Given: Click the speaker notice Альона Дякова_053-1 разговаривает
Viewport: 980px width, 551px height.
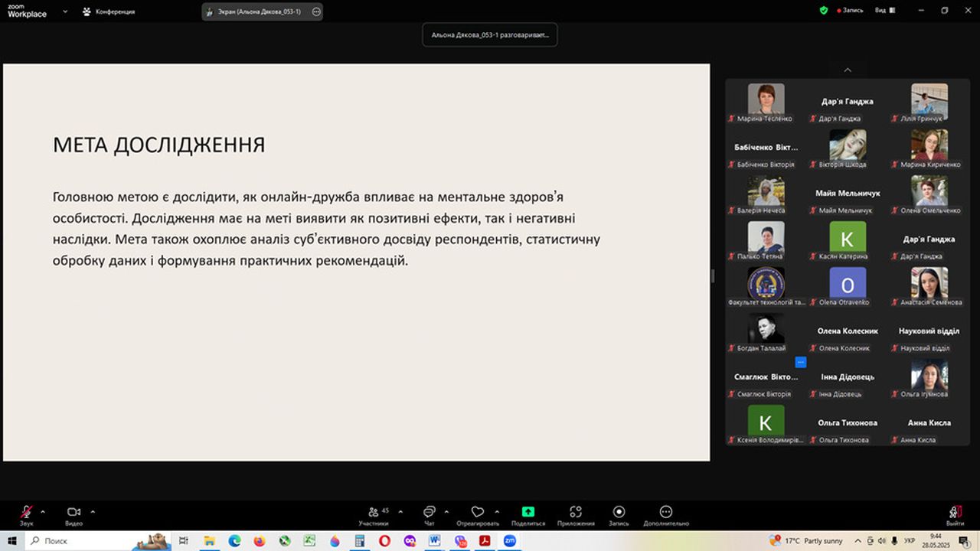Looking at the screenshot, I should click(x=490, y=34).
